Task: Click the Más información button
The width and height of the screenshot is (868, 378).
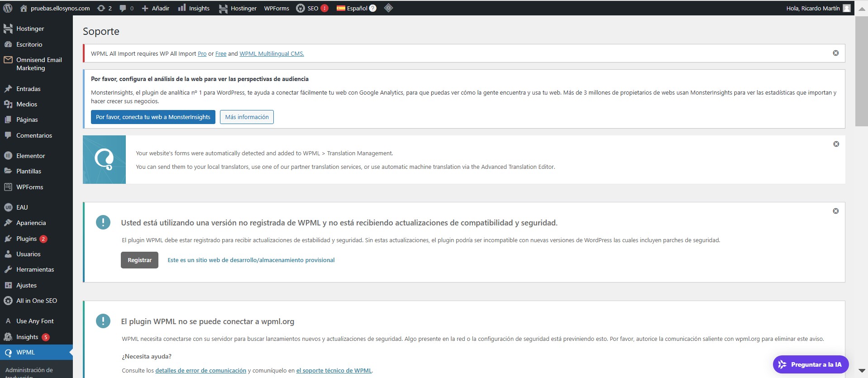Action: pyautogui.click(x=247, y=117)
